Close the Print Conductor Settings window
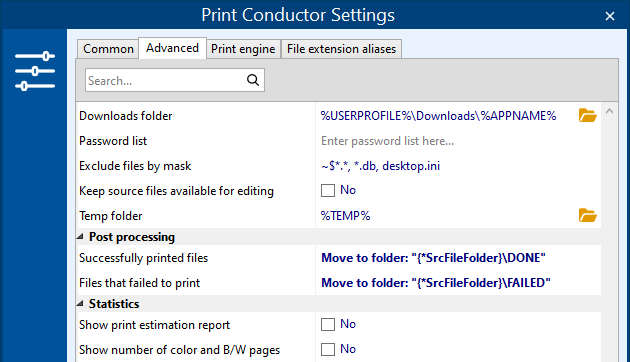The image size is (630, 362). pos(610,16)
